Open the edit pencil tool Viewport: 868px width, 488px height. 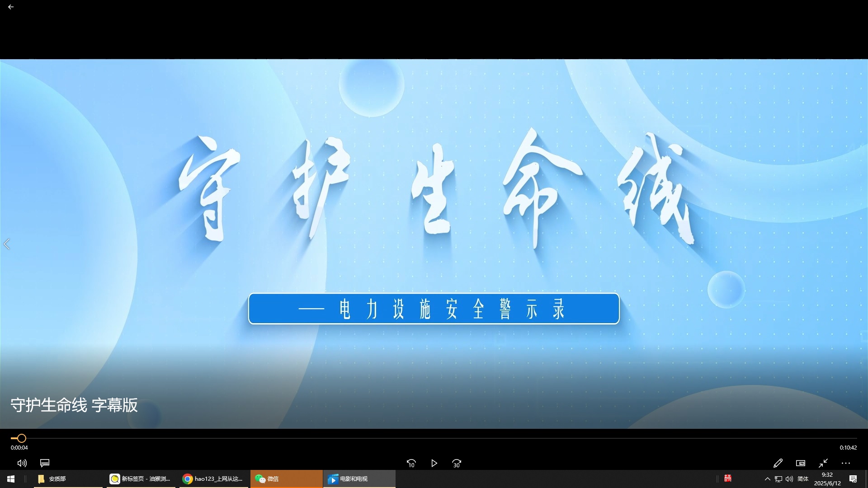[x=778, y=463]
